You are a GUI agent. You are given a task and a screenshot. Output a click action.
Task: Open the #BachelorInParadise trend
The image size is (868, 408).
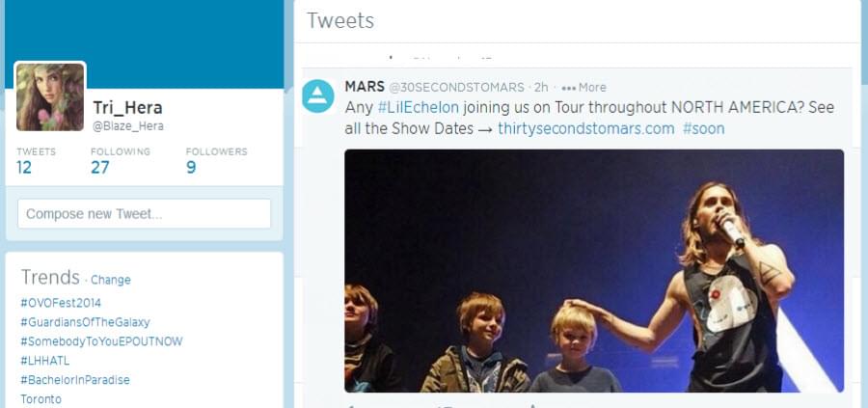pos(75,380)
